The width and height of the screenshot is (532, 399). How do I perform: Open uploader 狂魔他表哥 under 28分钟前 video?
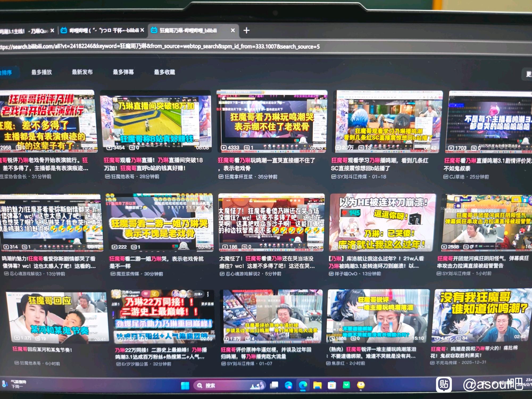click(123, 177)
